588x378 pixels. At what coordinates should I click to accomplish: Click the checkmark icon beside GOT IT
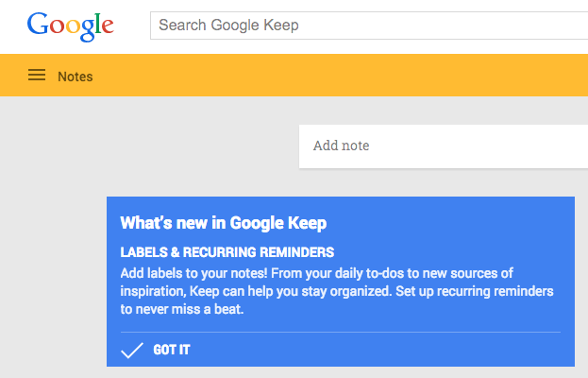132,351
